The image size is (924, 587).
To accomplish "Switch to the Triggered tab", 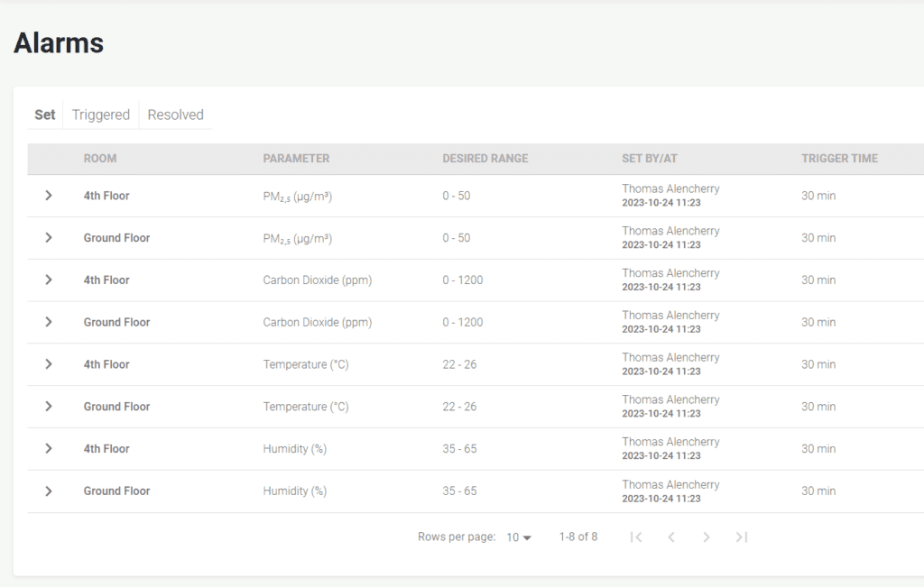I will pyautogui.click(x=101, y=115).
